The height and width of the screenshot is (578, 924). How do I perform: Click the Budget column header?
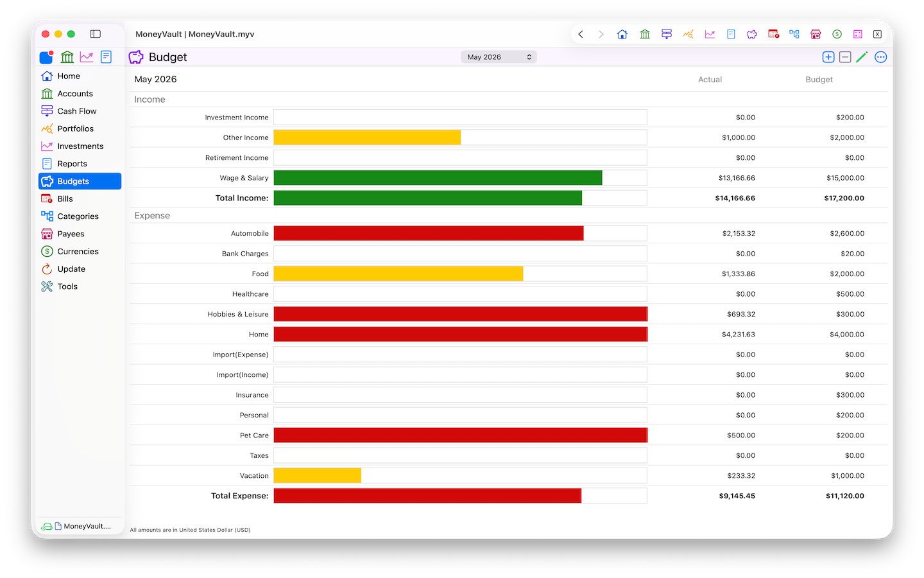pos(819,80)
